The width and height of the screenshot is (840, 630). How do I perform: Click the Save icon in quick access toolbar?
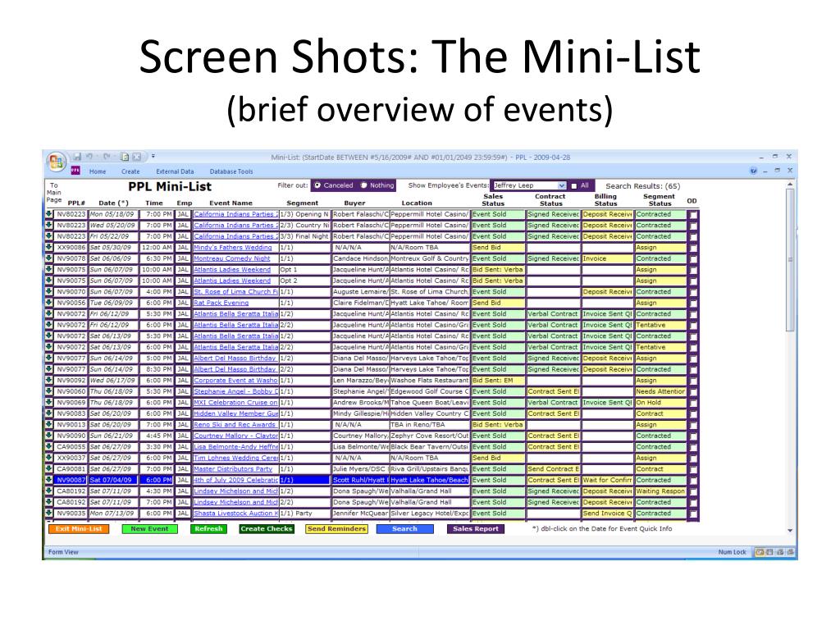pyautogui.click(x=77, y=157)
